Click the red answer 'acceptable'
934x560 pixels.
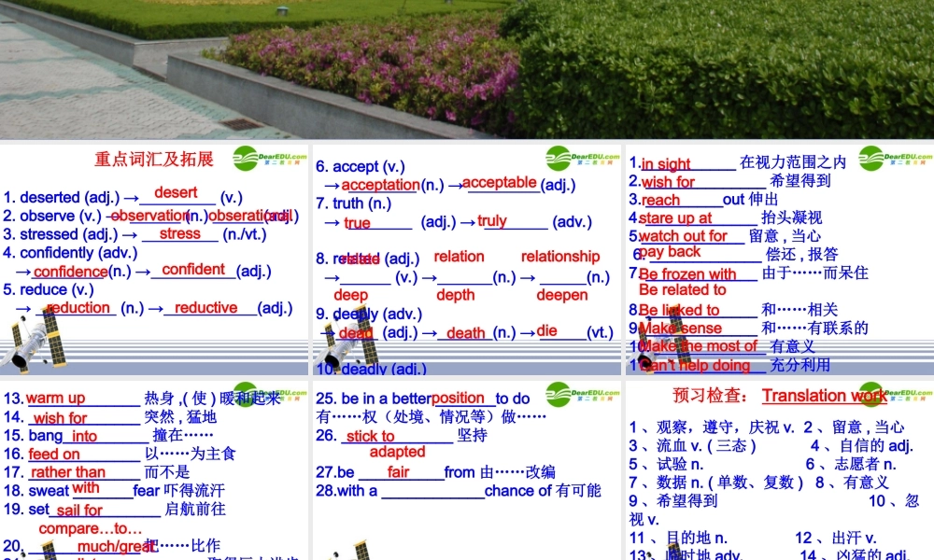(x=500, y=182)
